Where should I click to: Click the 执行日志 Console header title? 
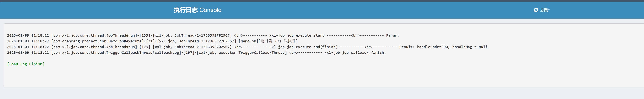point(197,10)
